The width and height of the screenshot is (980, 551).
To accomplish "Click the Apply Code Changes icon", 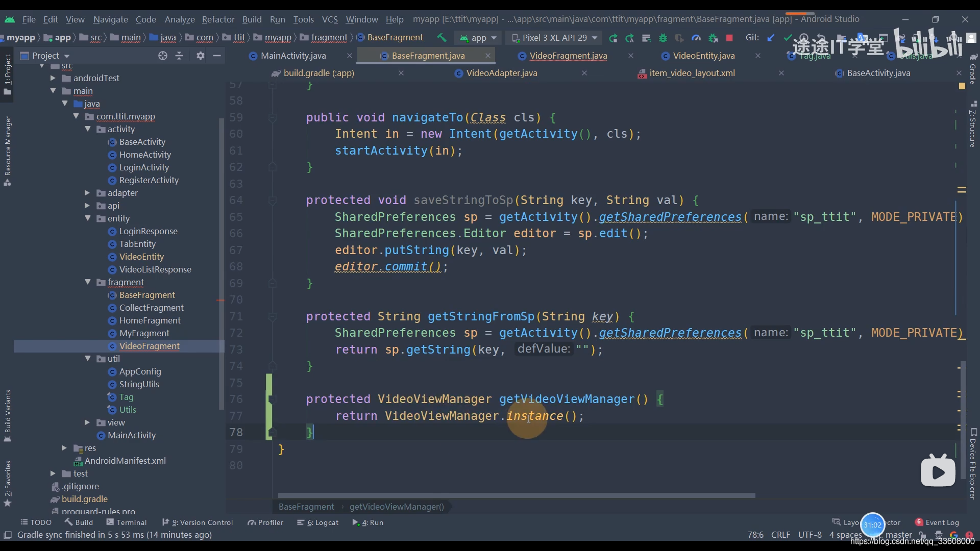I will 646,38.
